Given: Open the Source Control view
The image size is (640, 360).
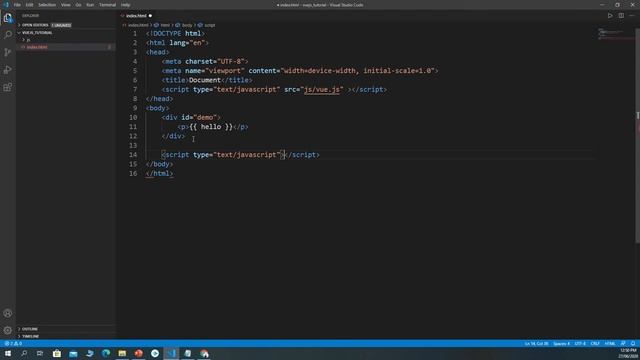Looking at the screenshot, I should (8, 52).
